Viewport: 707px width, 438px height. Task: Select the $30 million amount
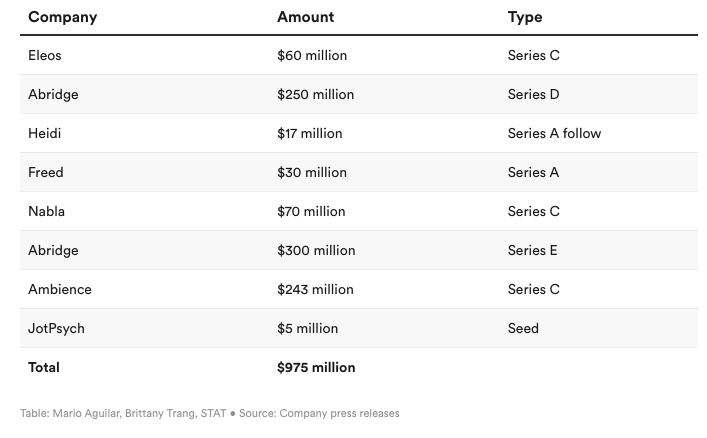click(311, 172)
